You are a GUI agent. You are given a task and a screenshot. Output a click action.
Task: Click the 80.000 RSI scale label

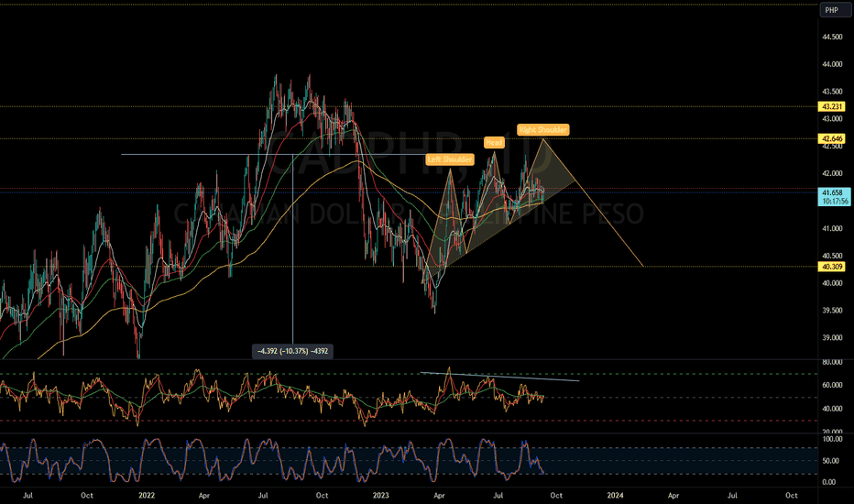coord(832,362)
